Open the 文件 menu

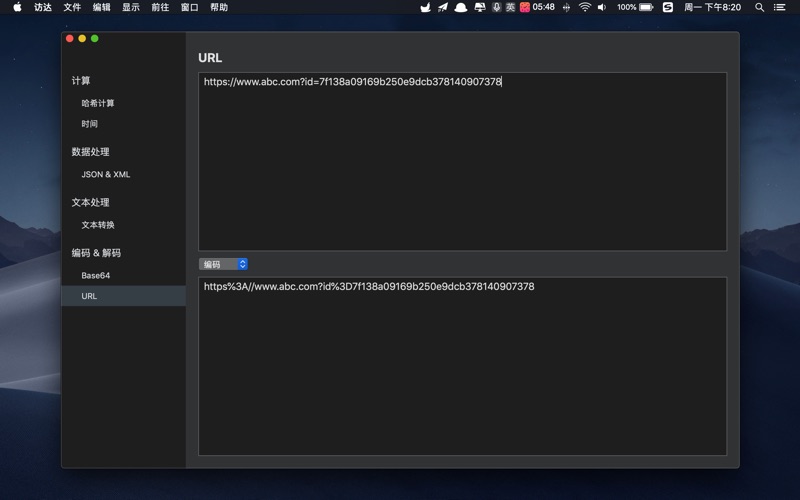[72, 7]
